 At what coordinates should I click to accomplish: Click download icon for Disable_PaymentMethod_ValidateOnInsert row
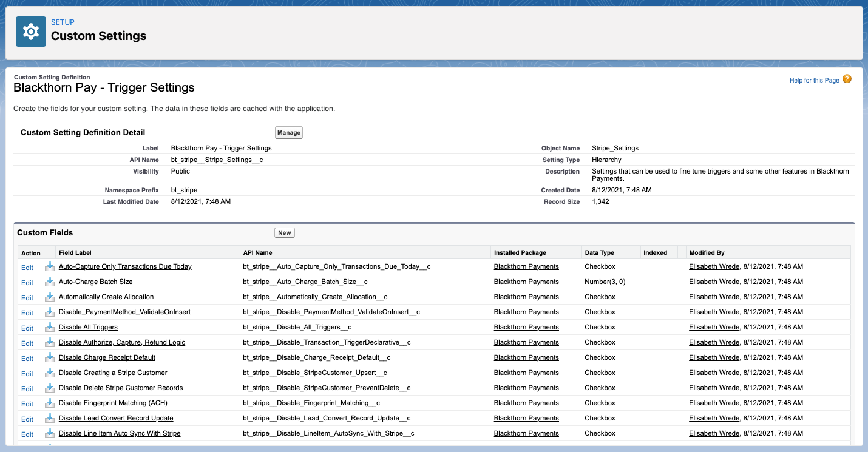click(49, 312)
